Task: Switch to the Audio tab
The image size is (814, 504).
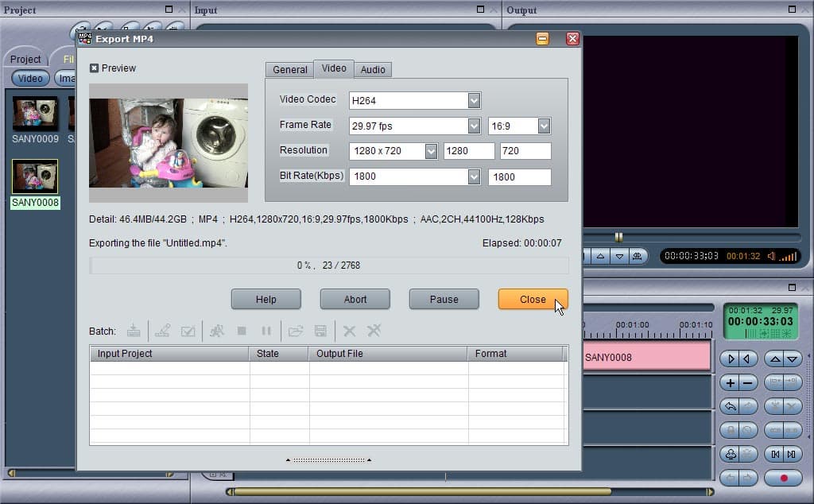Action: click(373, 69)
